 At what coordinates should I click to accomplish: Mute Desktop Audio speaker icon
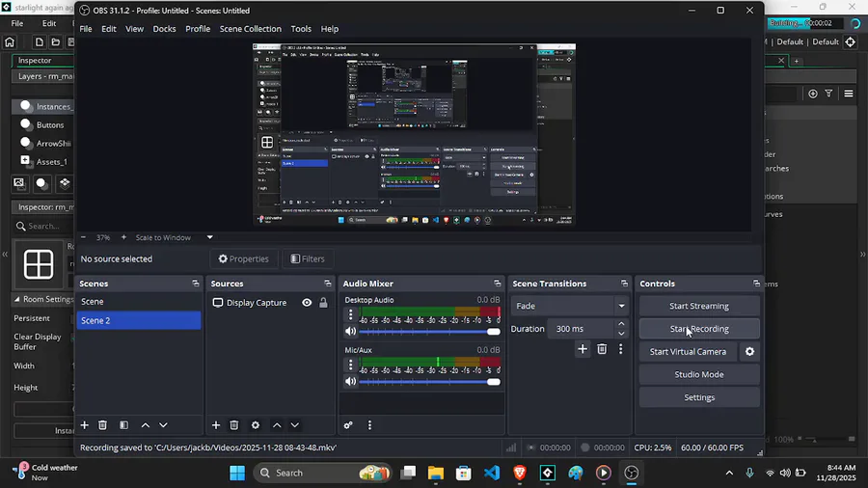click(350, 332)
